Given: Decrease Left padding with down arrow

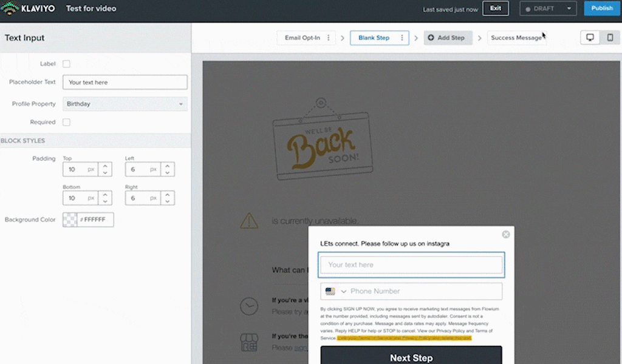Looking at the screenshot, I should point(168,173).
